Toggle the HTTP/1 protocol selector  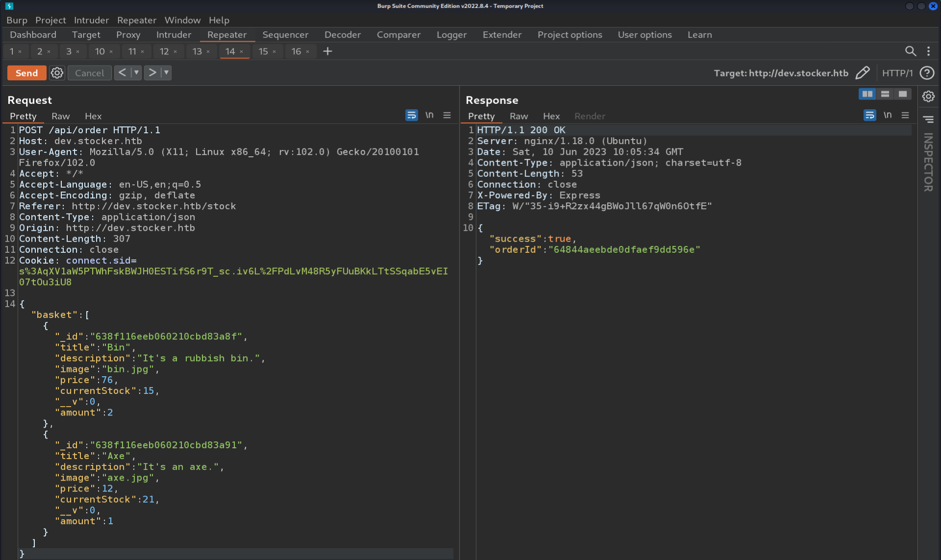(897, 73)
